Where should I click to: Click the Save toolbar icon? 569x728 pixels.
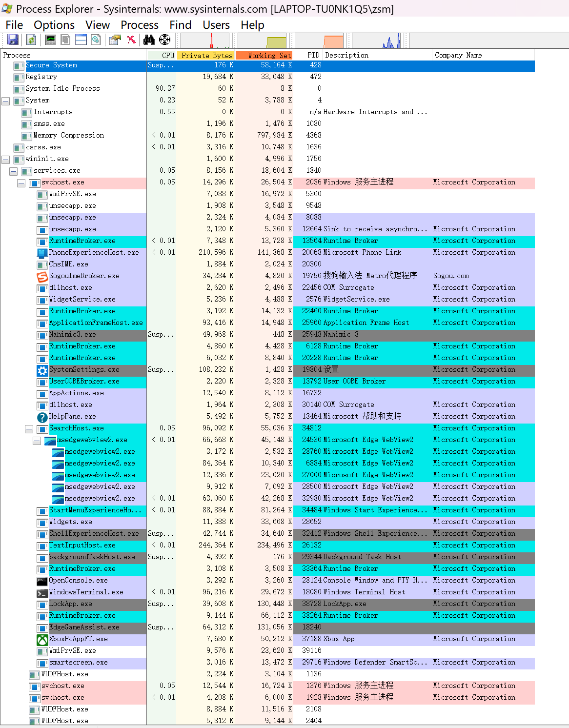point(13,40)
